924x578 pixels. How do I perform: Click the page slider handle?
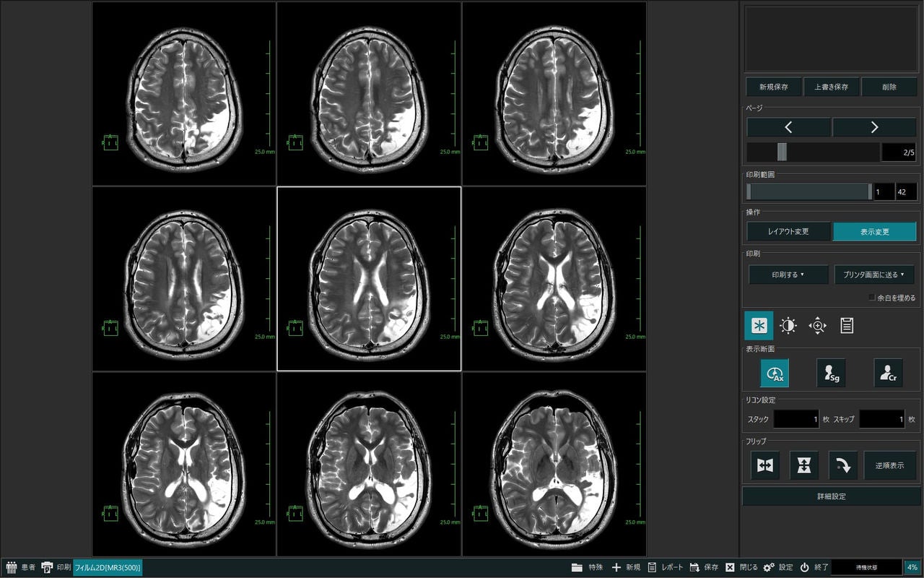coord(782,152)
